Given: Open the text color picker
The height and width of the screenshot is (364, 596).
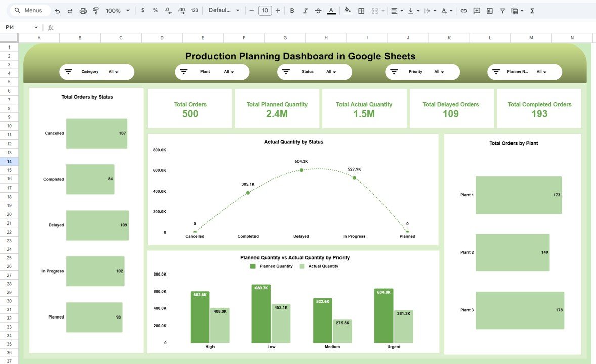Looking at the screenshot, I should (331, 10).
